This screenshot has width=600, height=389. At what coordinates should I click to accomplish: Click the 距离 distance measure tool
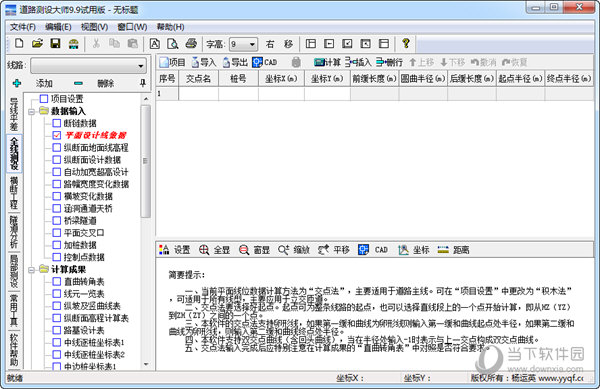pos(453,250)
